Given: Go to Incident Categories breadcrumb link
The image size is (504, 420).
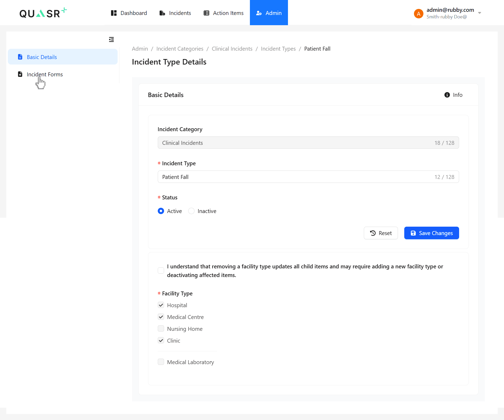Looking at the screenshot, I should point(180,49).
